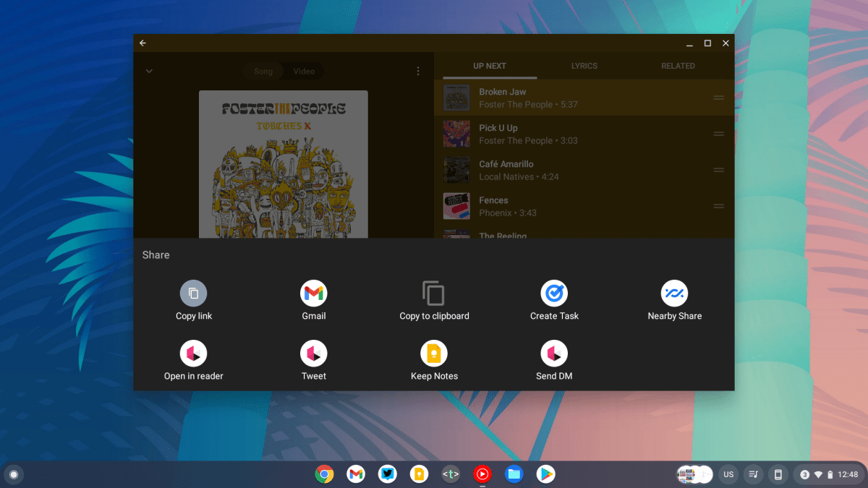Select Open in reader option
This screenshot has width=868, height=488.
(193, 354)
